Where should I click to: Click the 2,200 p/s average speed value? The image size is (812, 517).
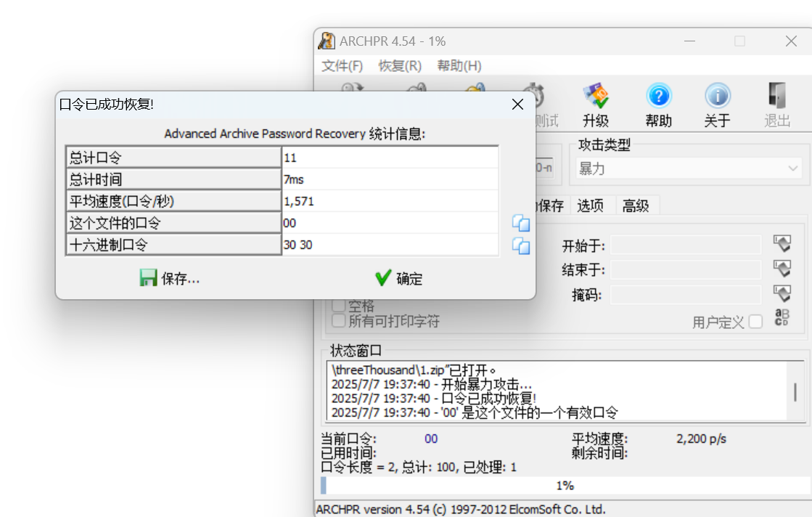click(x=701, y=439)
